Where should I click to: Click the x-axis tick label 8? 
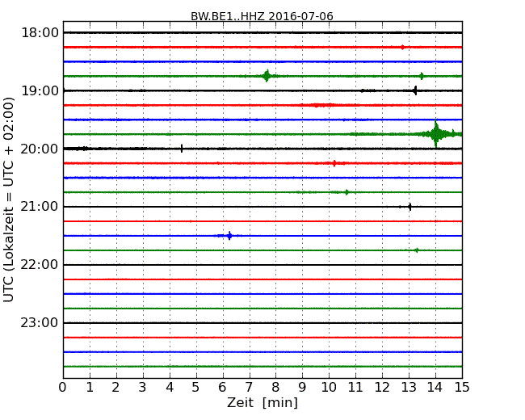275,388
